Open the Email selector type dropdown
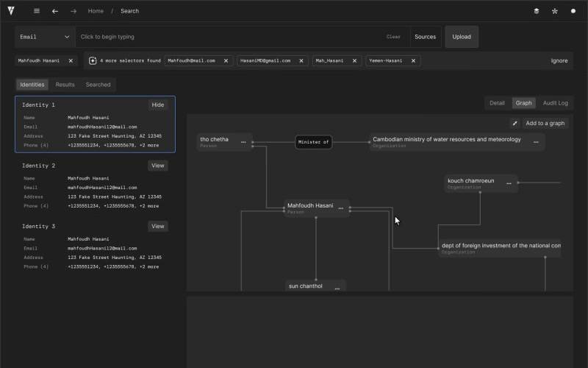This screenshot has width=588, height=368. (45, 37)
